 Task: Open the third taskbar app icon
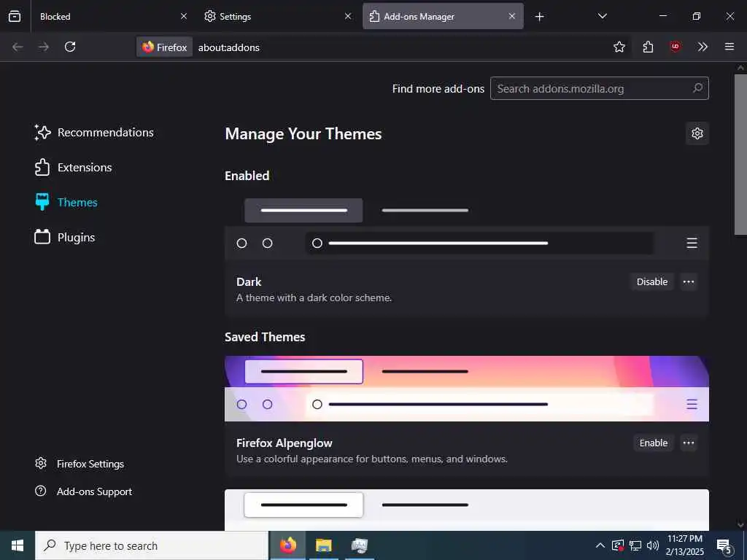tap(359, 545)
